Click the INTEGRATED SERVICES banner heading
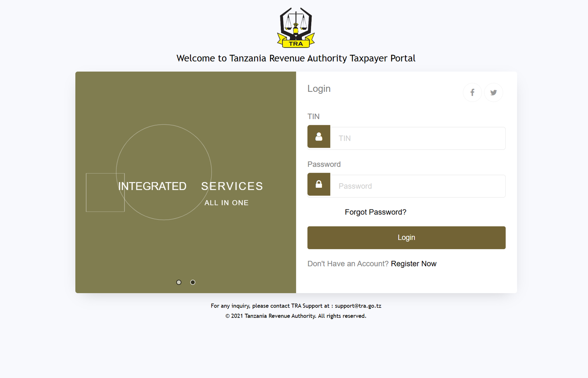 [x=190, y=186]
